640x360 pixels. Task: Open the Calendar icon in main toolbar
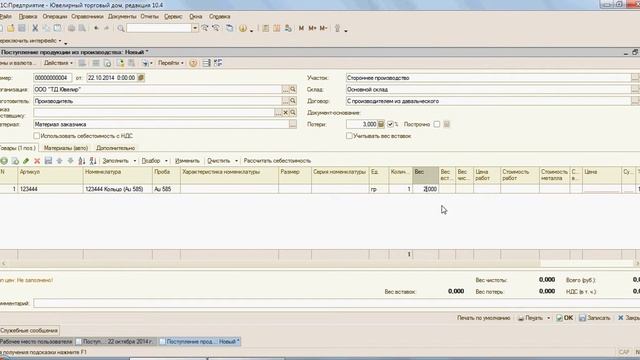point(277,28)
